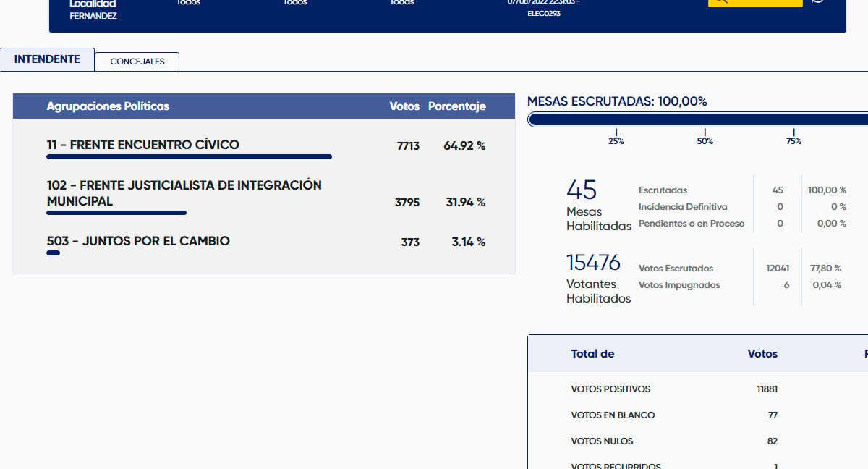
Task: Click the Mesas Escrutadas progress bar
Action: click(x=697, y=119)
